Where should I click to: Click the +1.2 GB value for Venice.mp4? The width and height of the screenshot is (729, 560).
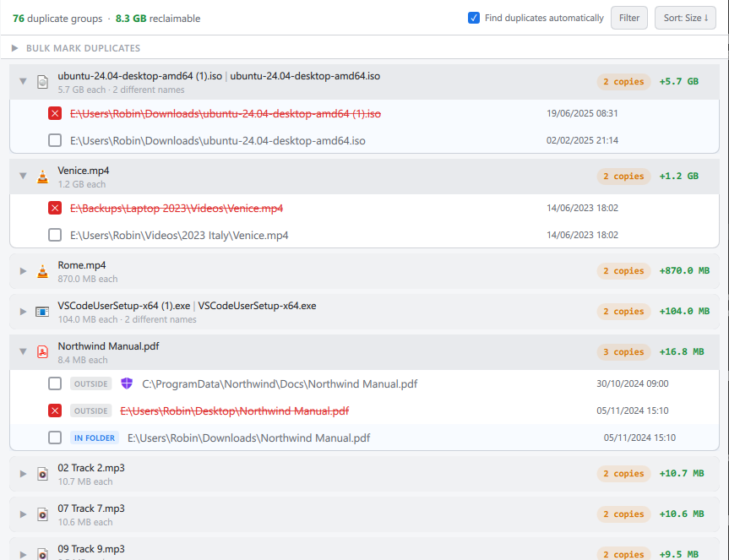click(x=679, y=177)
